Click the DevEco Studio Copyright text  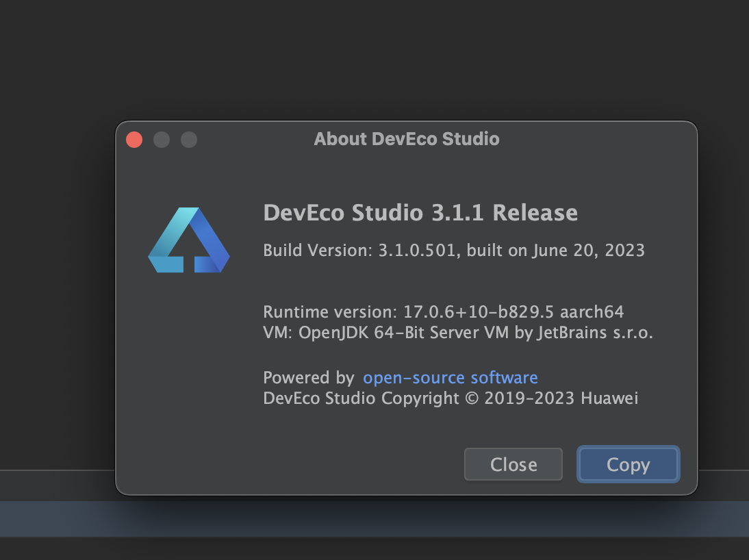(x=361, y=398)
